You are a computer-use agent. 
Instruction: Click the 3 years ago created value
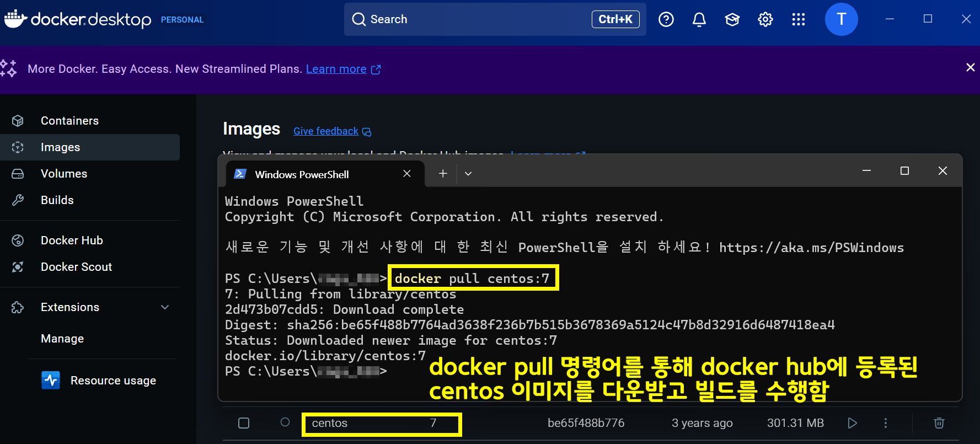702,423
